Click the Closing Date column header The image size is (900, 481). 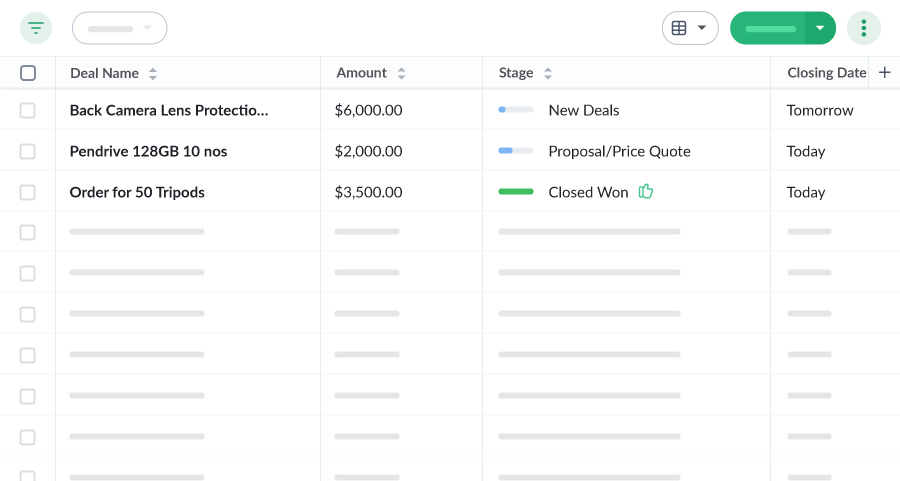click(x=826, y=73)
